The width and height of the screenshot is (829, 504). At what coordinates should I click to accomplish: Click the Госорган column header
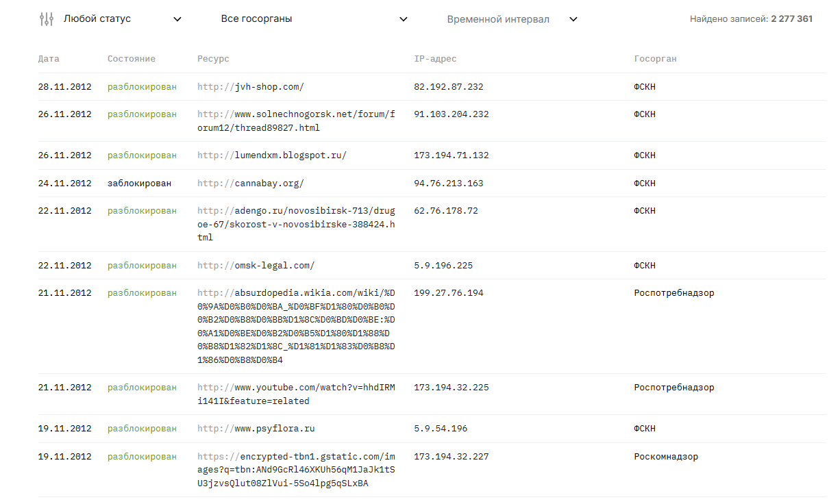[x=655, y=59]
